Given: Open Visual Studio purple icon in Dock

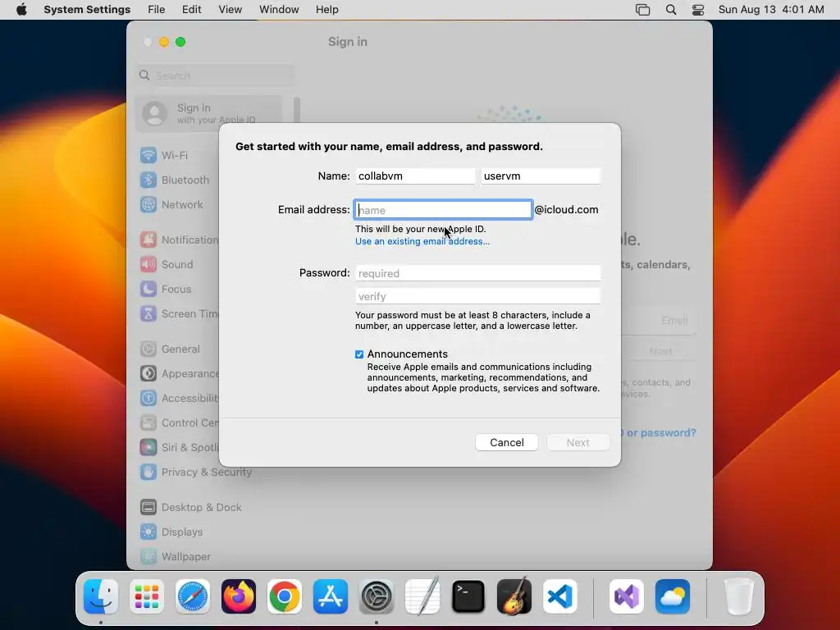Looking at the screenshot, I should point(627,596).
